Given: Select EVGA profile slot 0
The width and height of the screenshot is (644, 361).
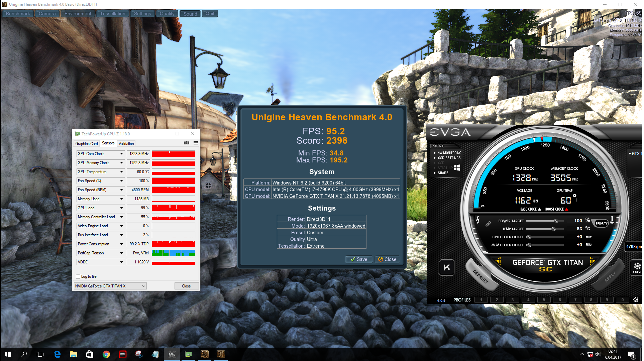Looking at the screenshot, I should point(623,300).
